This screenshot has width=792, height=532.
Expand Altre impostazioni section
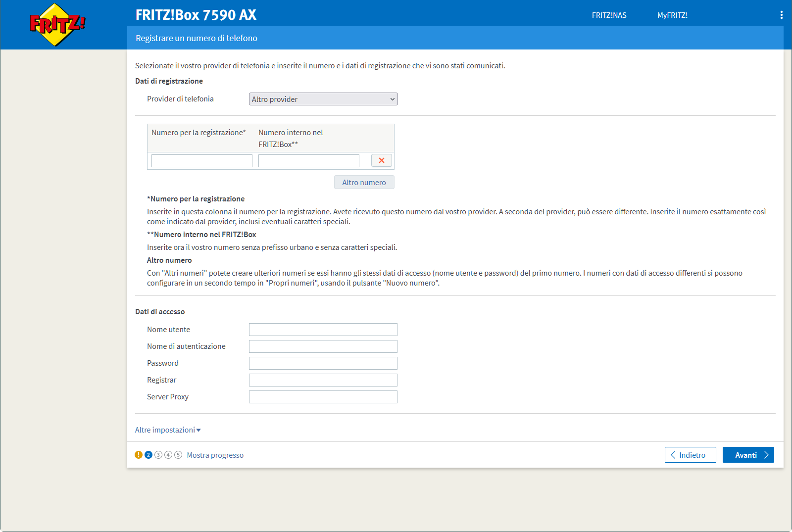pos(168,430)
